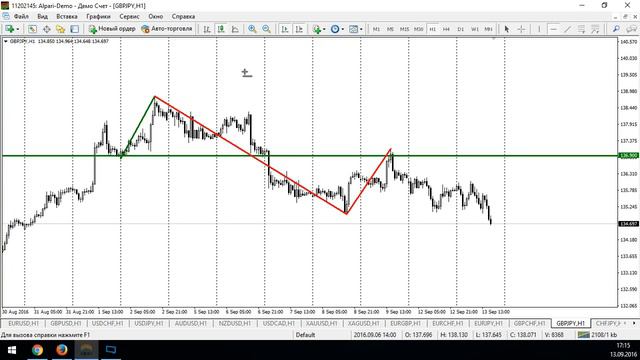The image size is (640, 360).
Task: Open Firefox from the taskbar
Action: tap(62, 350)
